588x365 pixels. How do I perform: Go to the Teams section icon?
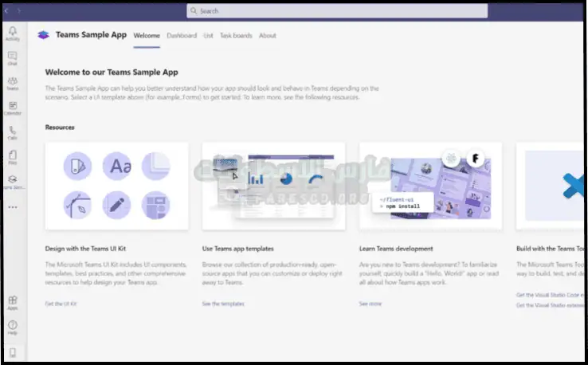click(12, 82)
